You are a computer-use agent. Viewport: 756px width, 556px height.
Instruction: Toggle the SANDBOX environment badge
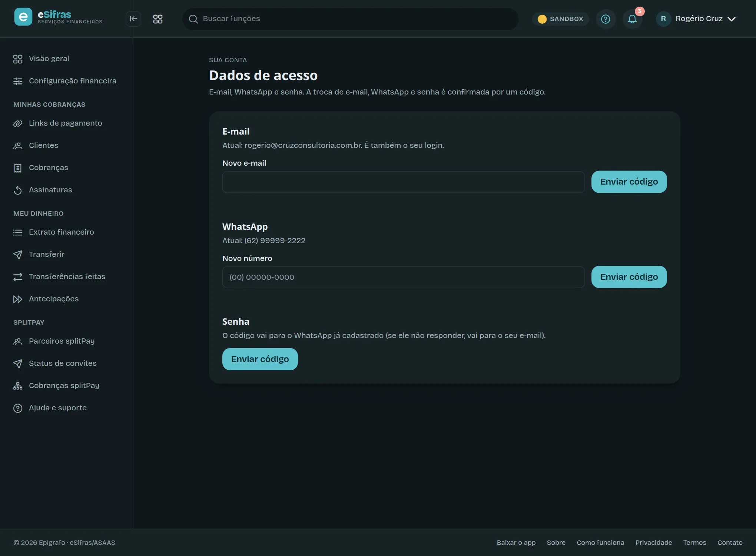click(560, 19)
